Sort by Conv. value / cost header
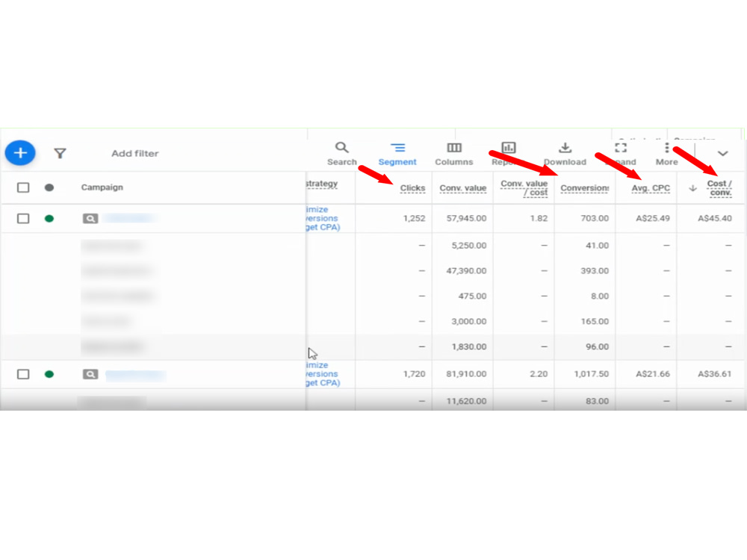 [x=524, y=187]
